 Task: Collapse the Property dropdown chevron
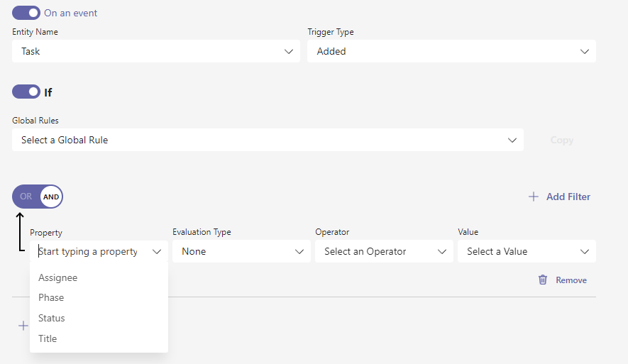157,251
